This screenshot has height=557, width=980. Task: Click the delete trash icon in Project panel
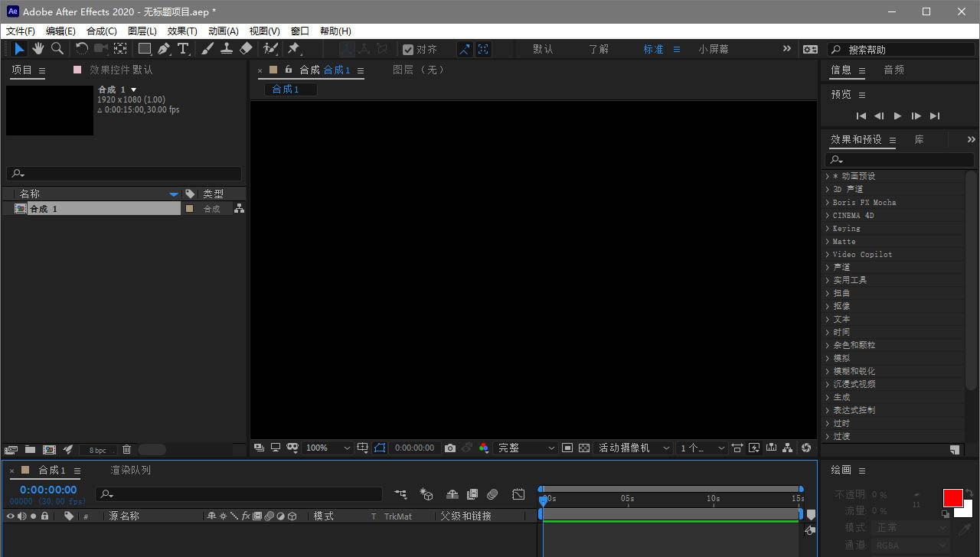[x=127, y=450]
